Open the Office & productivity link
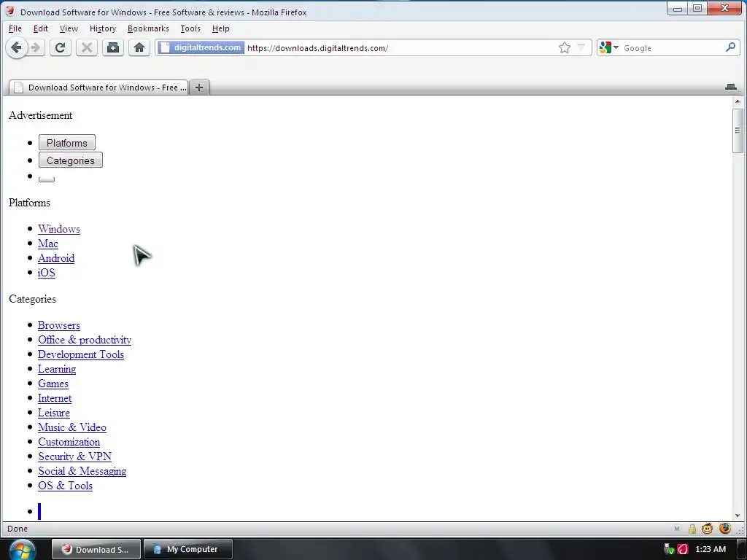The image size is (747, 560). tap(85, 340)
